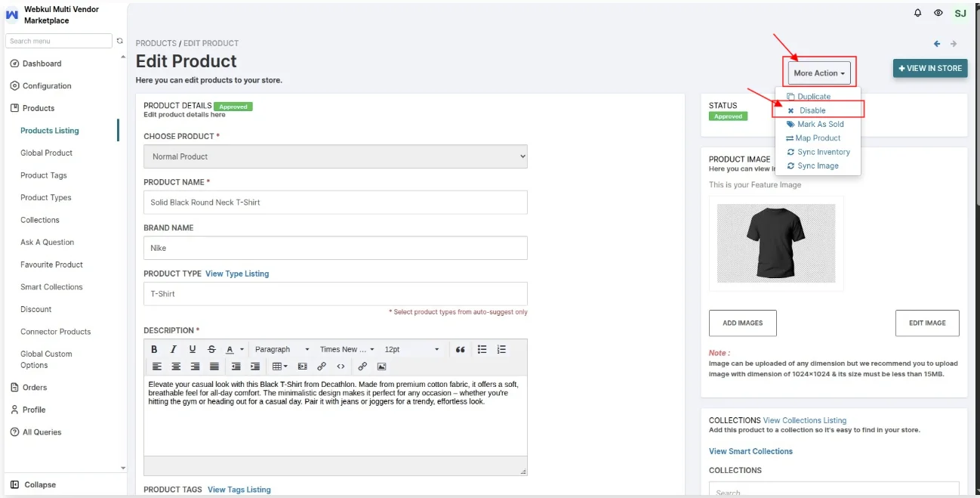Go to previous product arrow
The width and height of the screenshot is (980, 498).
point(937,44)
